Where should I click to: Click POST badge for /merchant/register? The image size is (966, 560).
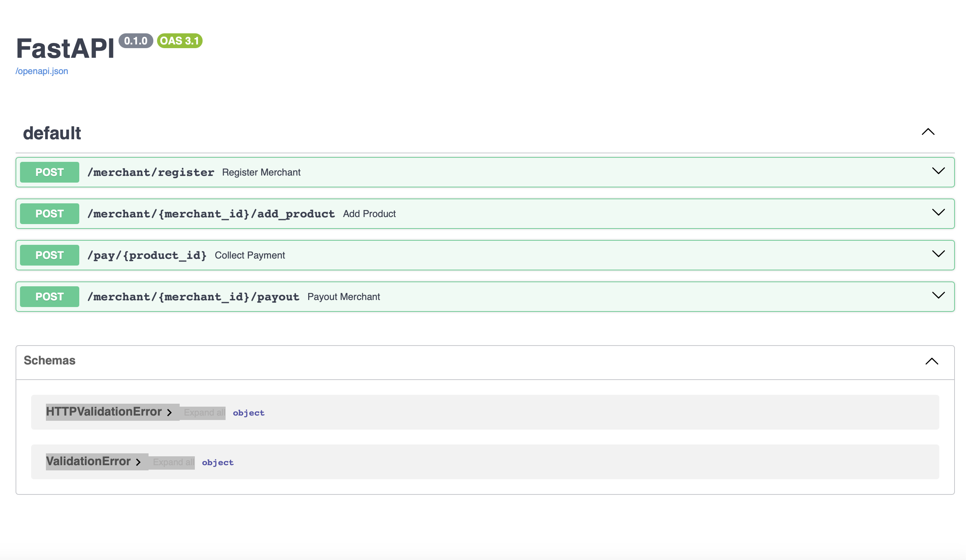[50, 173]
